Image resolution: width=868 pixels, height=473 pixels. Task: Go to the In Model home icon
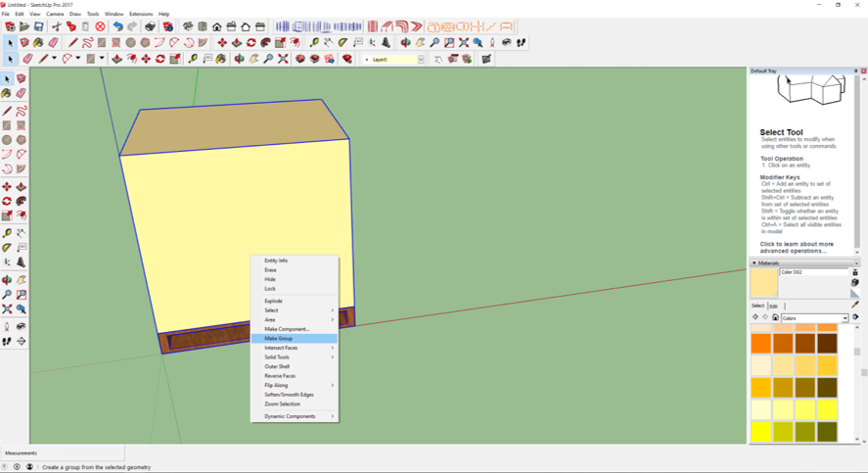(776, 317)
